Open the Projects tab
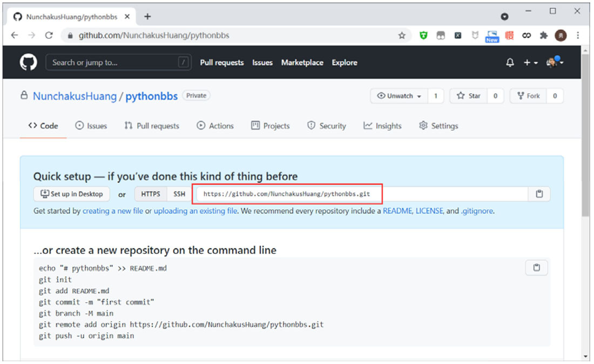Image resolution: width=594 pixels, height=364 pixels. click(271, 126)
